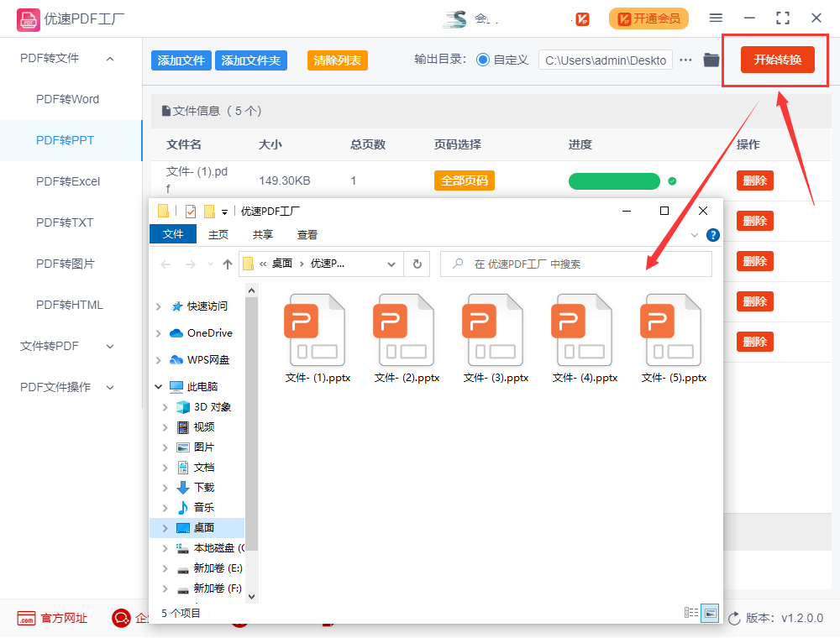Click the output path field C:\Users\admin\Deskto

pos(606,60)
